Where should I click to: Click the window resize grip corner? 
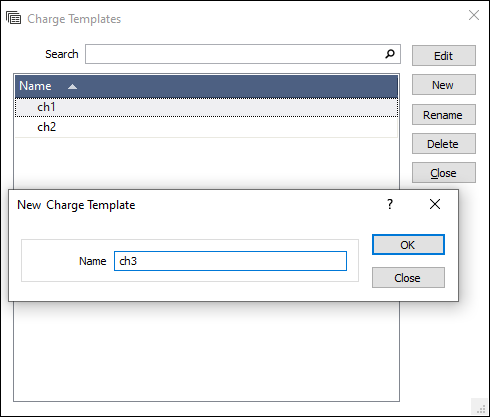481,408
